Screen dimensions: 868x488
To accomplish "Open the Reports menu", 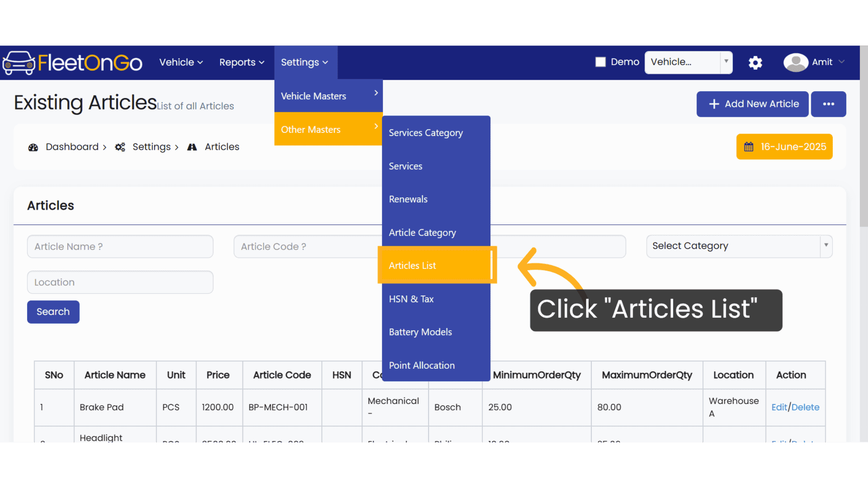I will [x=242, y=62].
